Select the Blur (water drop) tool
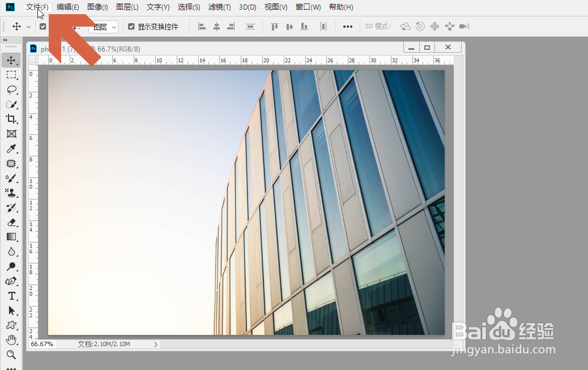588x370 pixels. click(11, 252)
